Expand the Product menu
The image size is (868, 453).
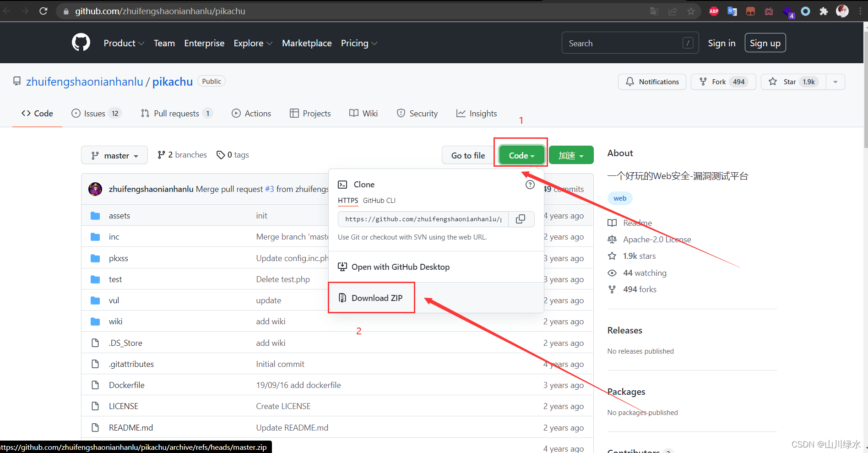pos(124,43)
